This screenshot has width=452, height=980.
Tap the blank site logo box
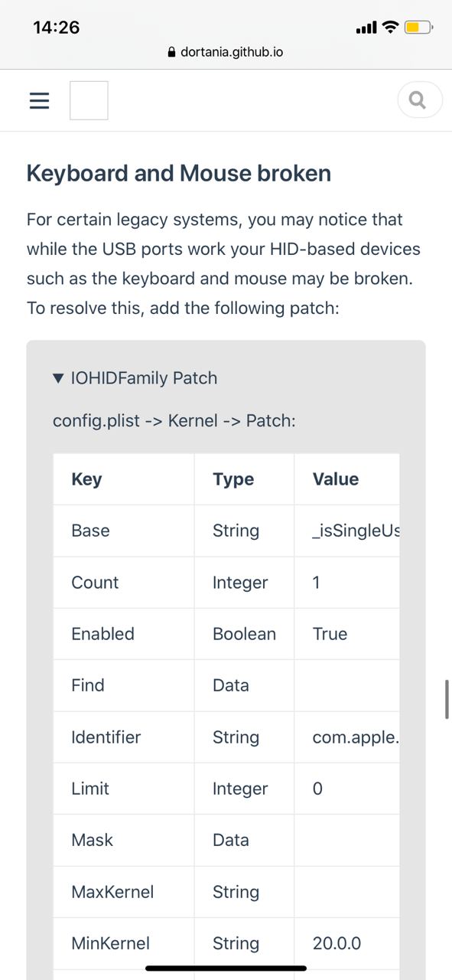pos(89,100)
